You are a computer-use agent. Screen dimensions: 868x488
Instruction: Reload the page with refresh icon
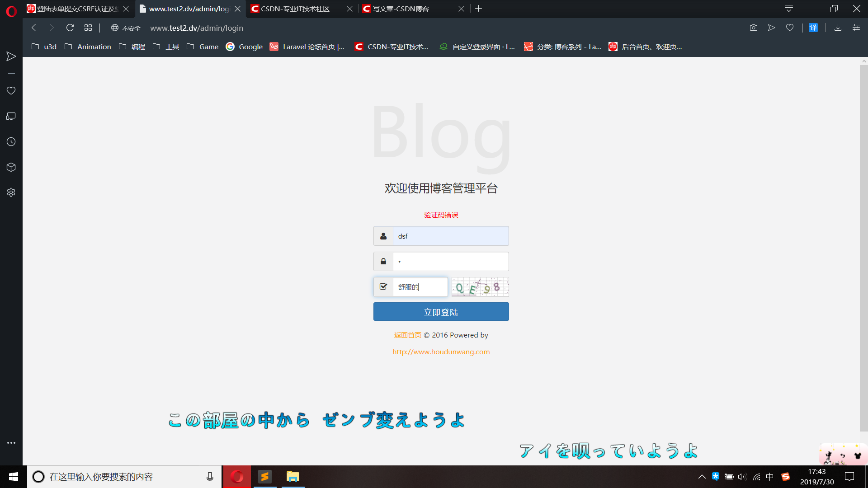pyautogui.click(x=70, y=28)
